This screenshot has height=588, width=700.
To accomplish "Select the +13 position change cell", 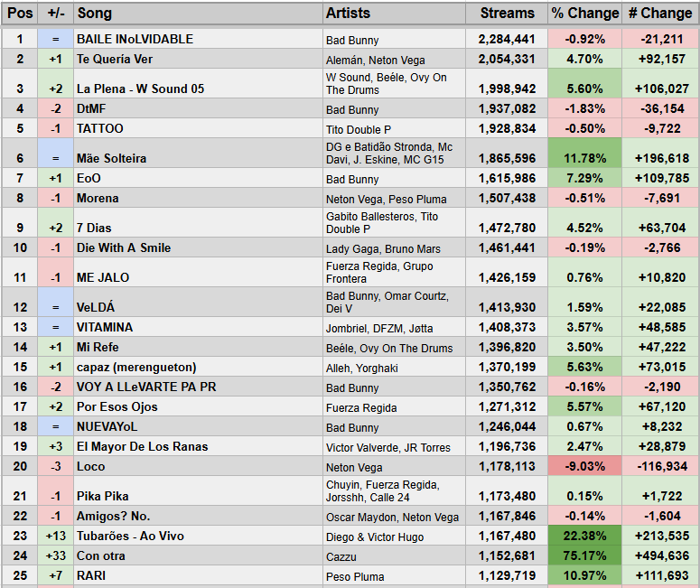I will (56, 536).
